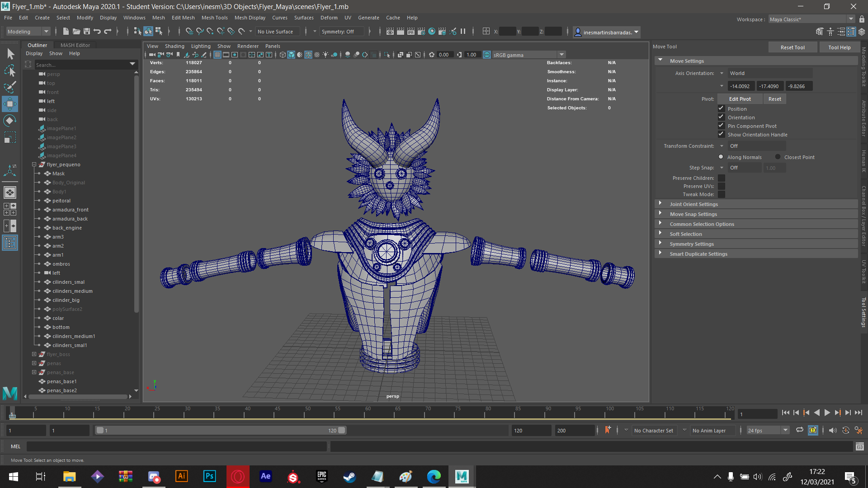The width and height of the screenshot is (868, 488).
Task: Toggle Show Orientation Handle checkbox
Action: point(722,134)
